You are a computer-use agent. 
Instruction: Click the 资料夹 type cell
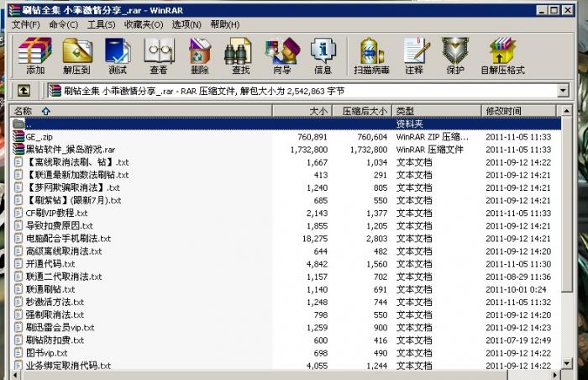coord(410,124)
